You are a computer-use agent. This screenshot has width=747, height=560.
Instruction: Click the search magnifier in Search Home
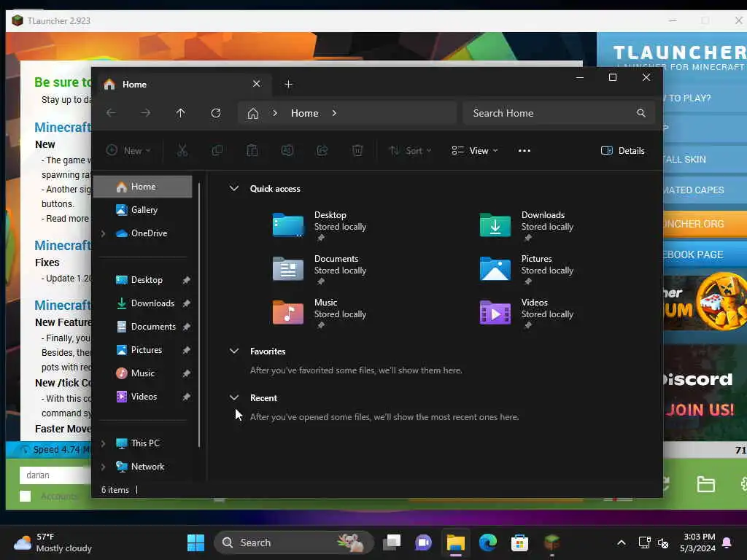[x=641, y=113]
